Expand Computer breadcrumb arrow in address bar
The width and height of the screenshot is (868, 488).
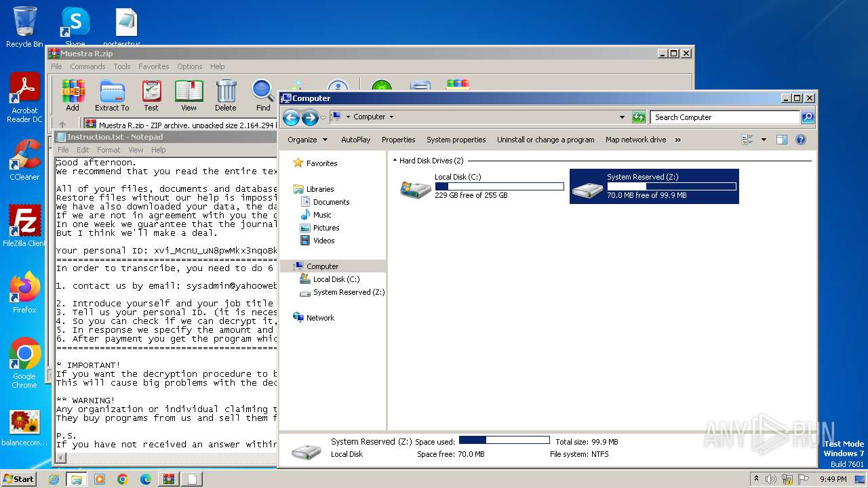pyautogui.click(x=391, y=117)
